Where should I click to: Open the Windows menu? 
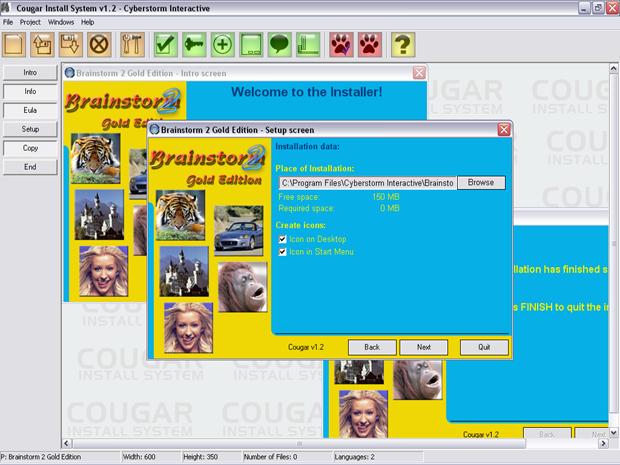point(61,22)
